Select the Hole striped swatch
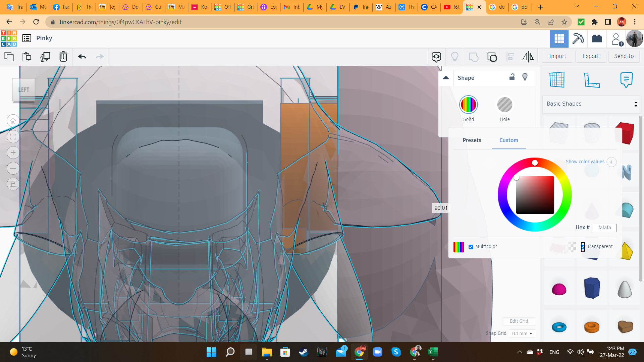Image resolution: width=644 pixels, height=362 pixels. (504, 105)
